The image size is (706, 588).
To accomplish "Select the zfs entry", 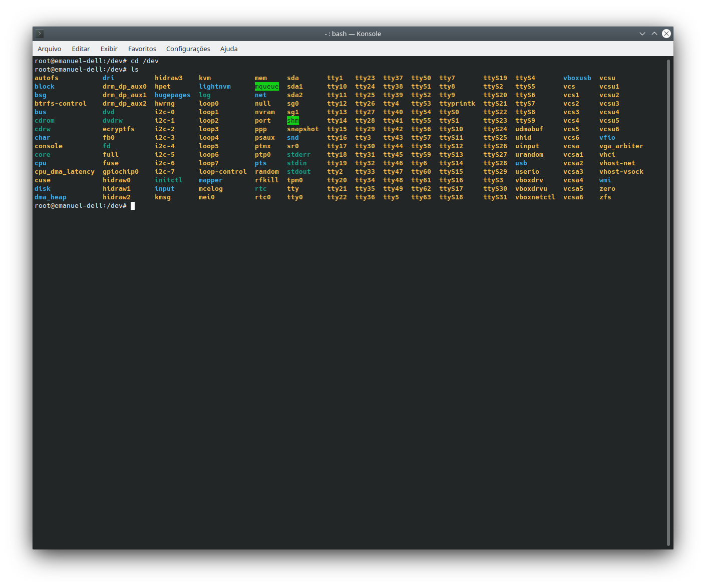I will pyautogui.click(x=605, y=197).
